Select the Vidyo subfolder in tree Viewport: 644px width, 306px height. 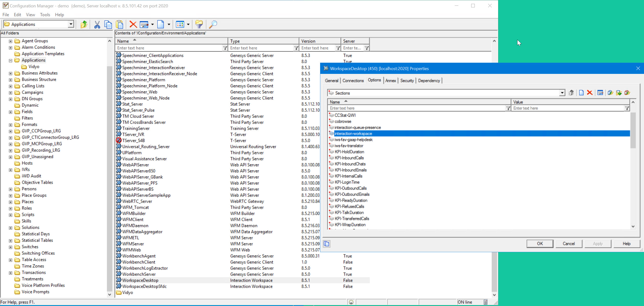point(34,67)
